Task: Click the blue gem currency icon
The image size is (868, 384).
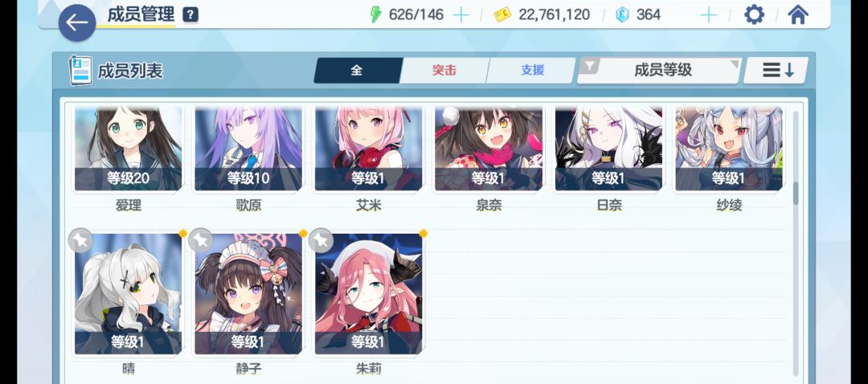Action: 622,15
